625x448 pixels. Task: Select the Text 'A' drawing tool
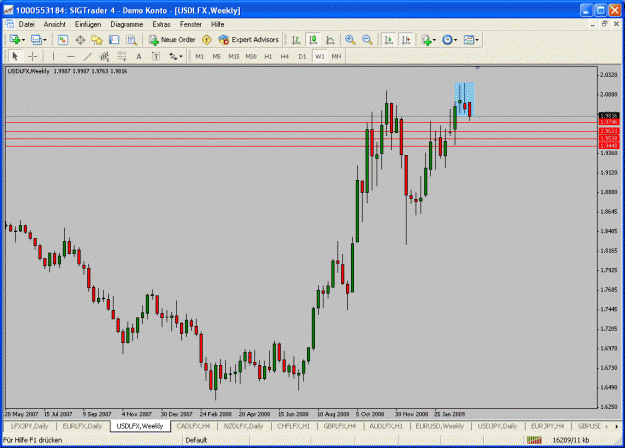click(x=139, y=57)
